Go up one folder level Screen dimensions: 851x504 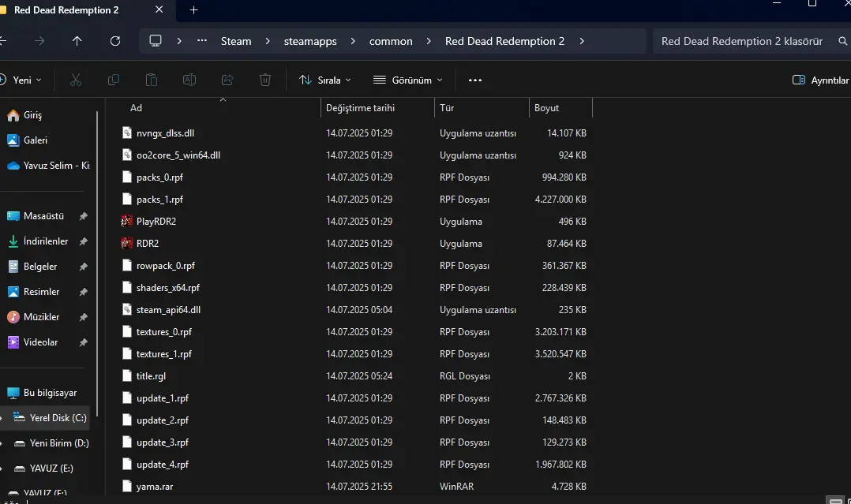click(77, 41)
